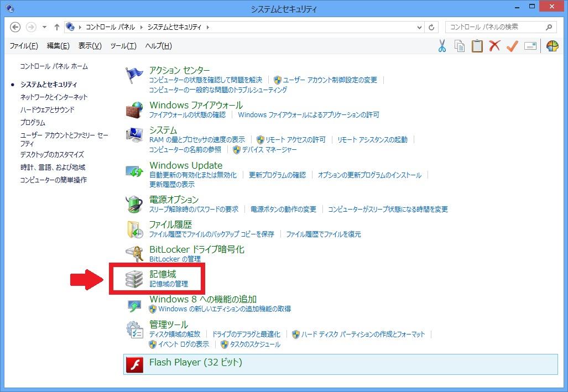Click 更新プログラムの確認 link

point(278,175)
